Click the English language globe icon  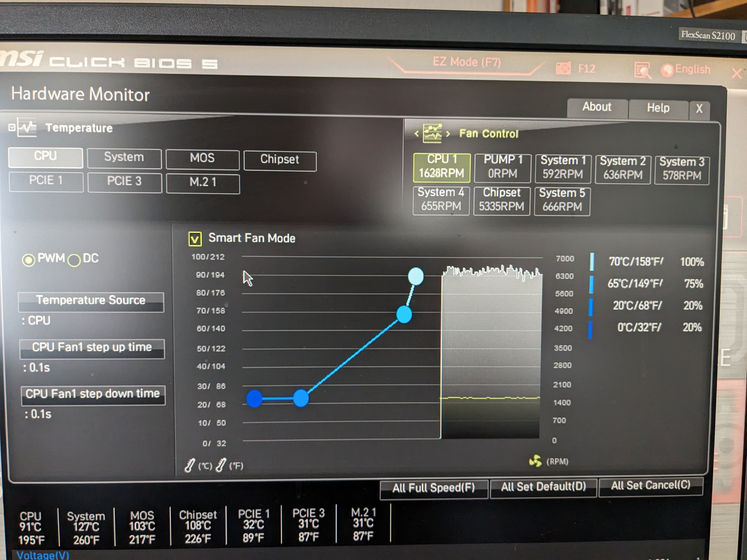tap(667, 70)
